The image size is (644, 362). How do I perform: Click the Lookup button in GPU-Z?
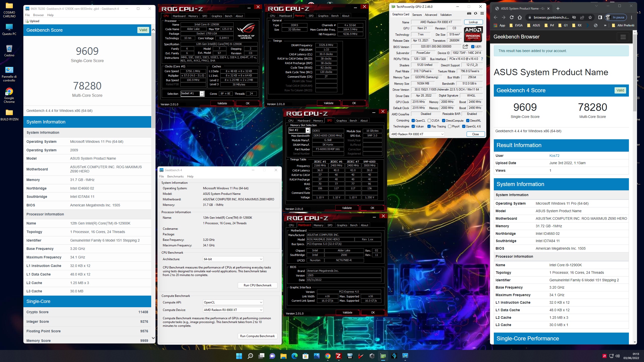473,22
